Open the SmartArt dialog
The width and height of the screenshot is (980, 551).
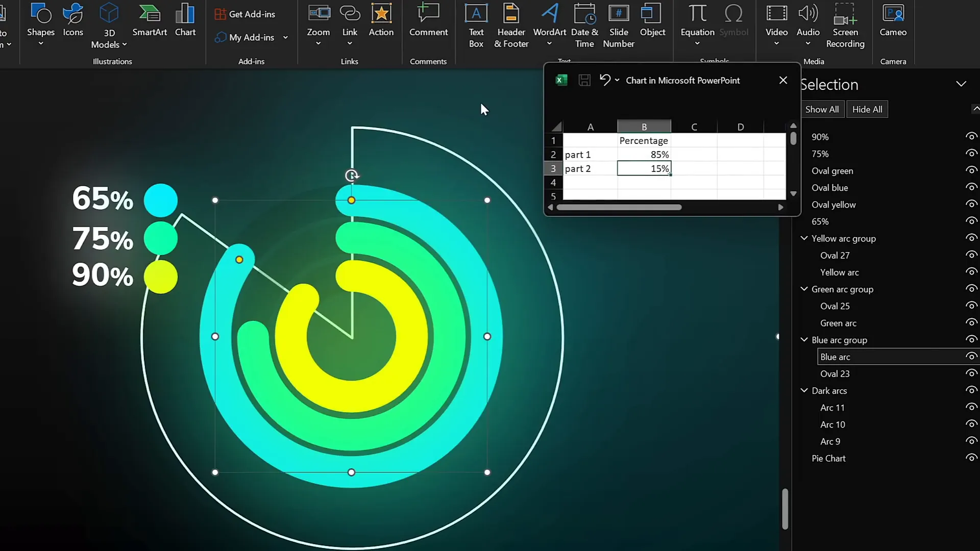tap(150, 20)
